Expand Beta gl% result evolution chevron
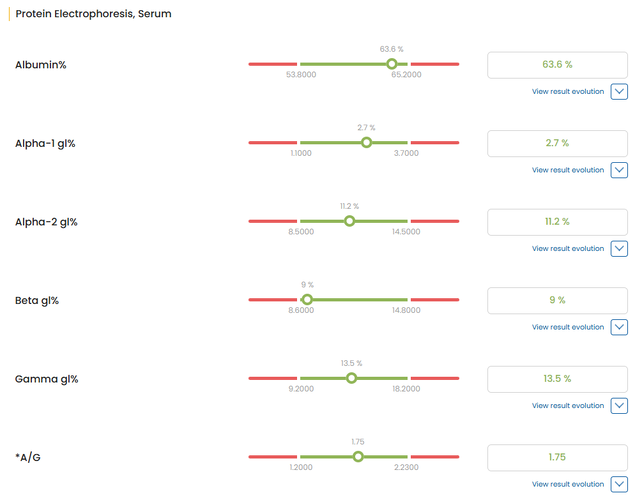 pos(619,327)
